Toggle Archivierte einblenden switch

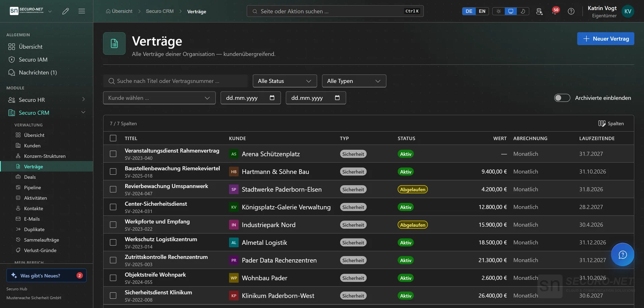point(562,98)
